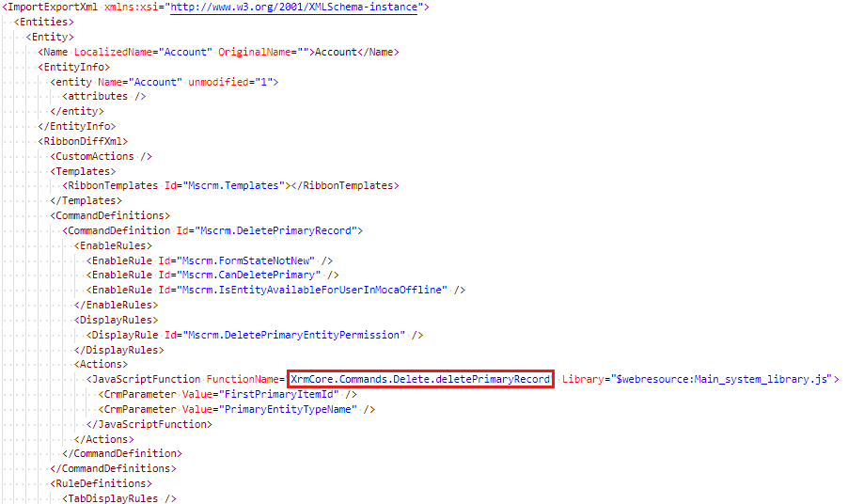Click the closing /Templates tag
This screenshot has height=504, width=848.
tap(86, 200)
